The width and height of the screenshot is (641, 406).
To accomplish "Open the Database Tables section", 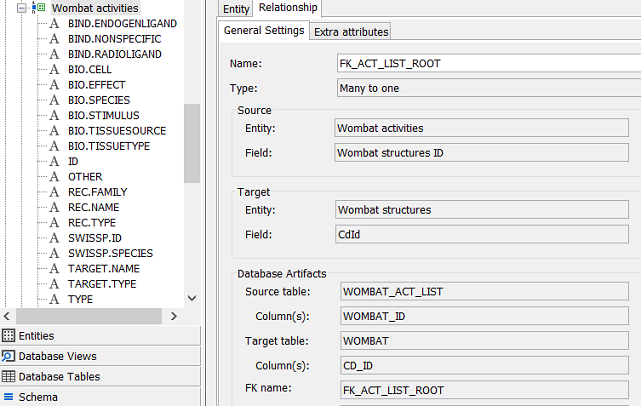I will (59, 377).
